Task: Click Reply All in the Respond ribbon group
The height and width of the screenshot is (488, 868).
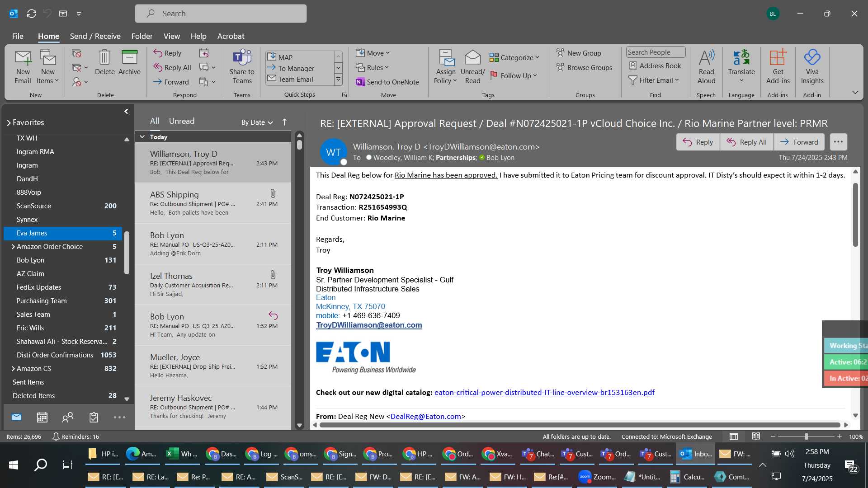Action: 172,67
